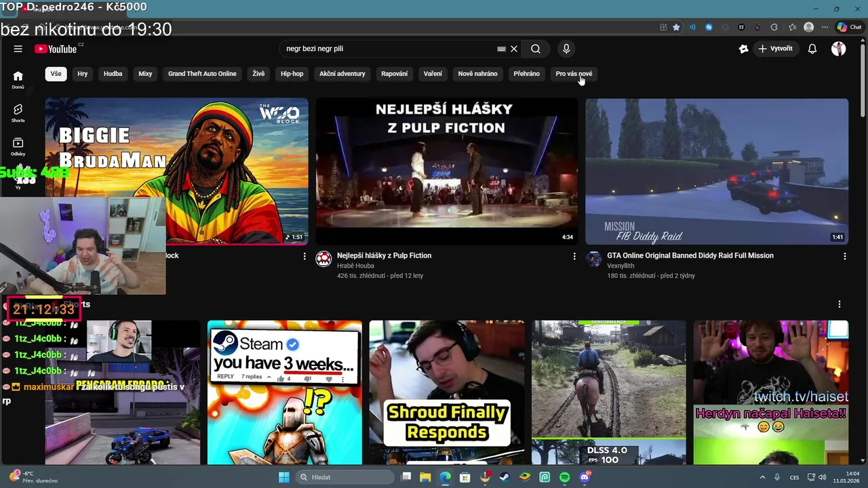
Task: Open YouTube notifications bell
Action: pos(812,49)
